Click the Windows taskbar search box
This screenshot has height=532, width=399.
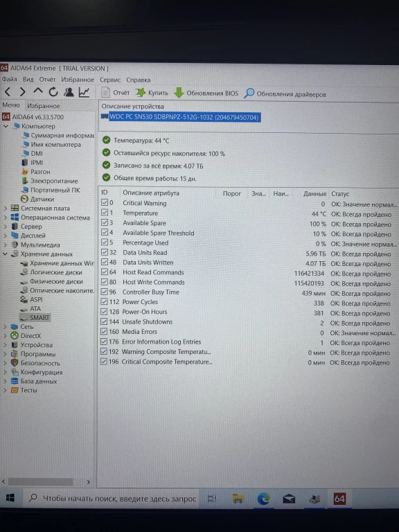point(113,499)
